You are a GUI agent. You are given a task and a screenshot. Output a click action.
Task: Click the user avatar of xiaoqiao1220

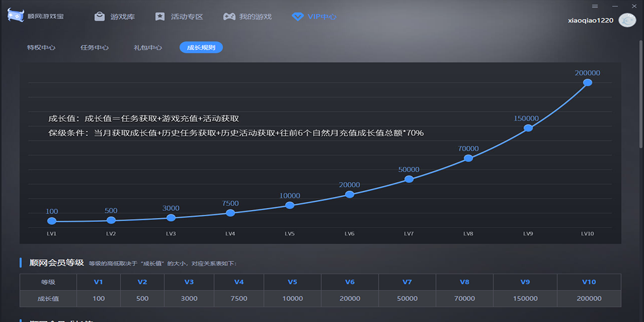627,20
